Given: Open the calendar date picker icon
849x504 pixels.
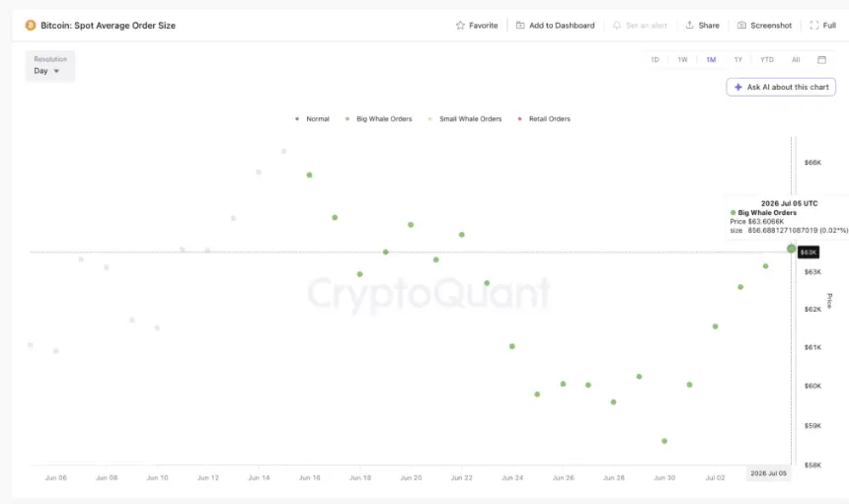Looking at the screenshot, I should (x=821, y=60).
